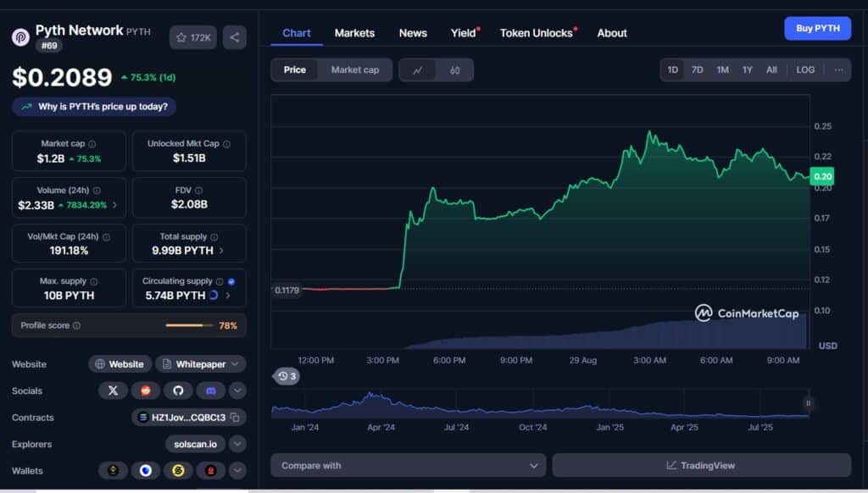
Task: Open the GitHub social link
Action: pos(178,391)
